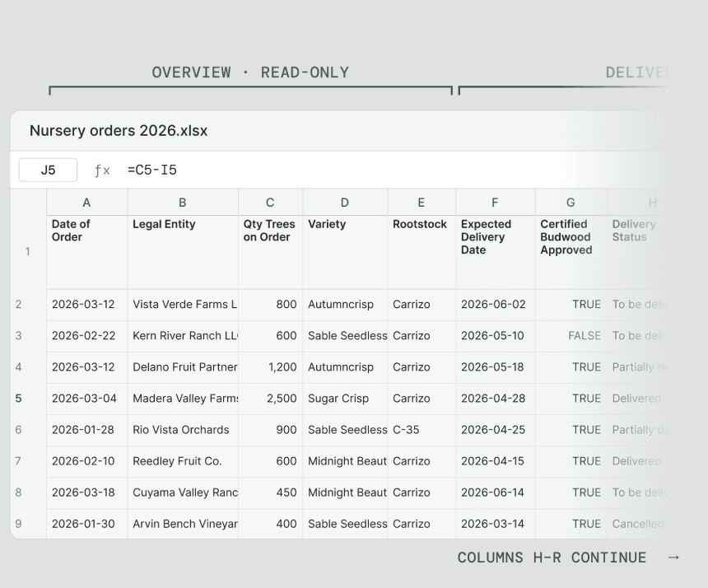This screenshot has height=588, width=708.
Task: Click the quantity cell 450
Action: pyautogui.click(x=271, y=492)
